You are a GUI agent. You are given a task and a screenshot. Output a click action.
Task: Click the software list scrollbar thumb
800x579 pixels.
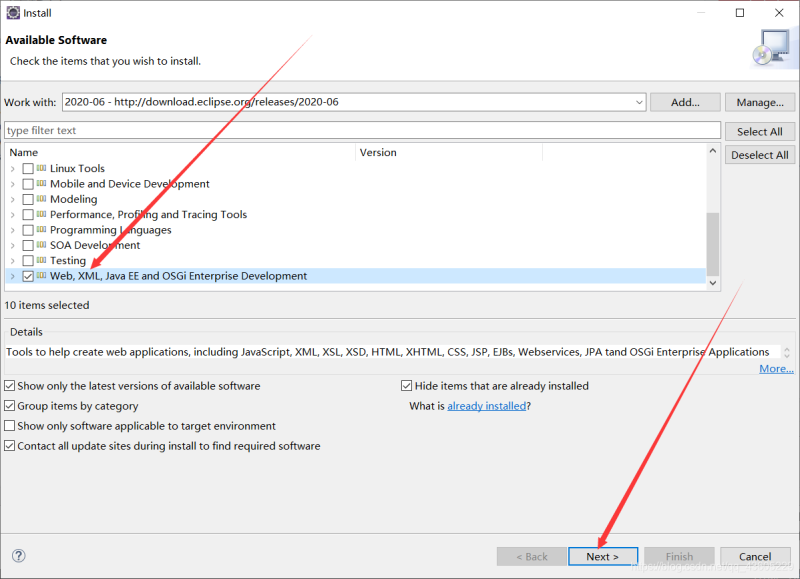coord(713,244)
